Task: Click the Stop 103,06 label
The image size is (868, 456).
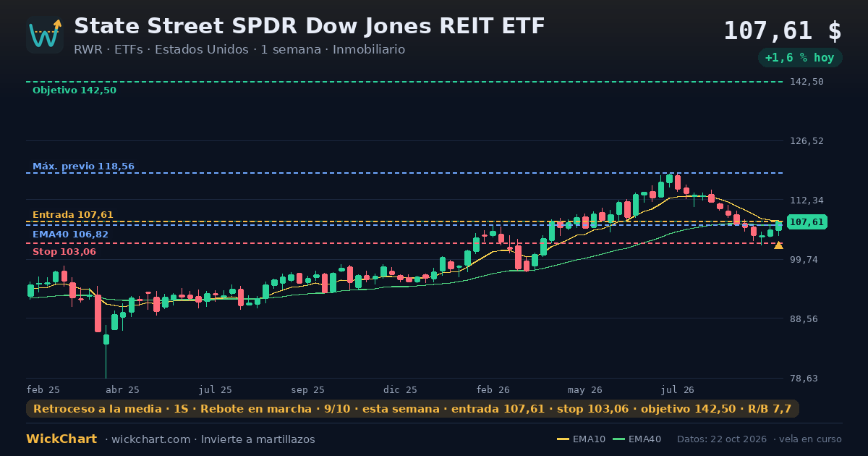Action: pos(64,252)
